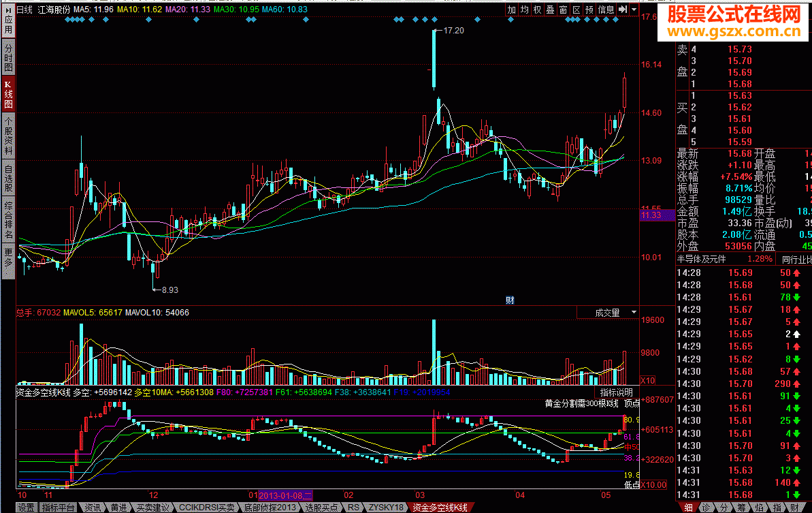
Task: Click the 日线 period label
Action: [25, 10]
